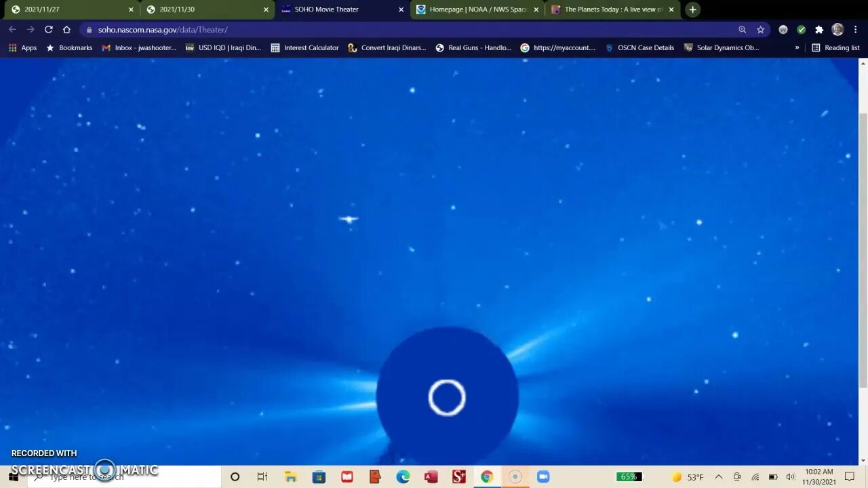Go back to previous page
Viewport: 868px width, 488px height.
[x=12, y=30]
